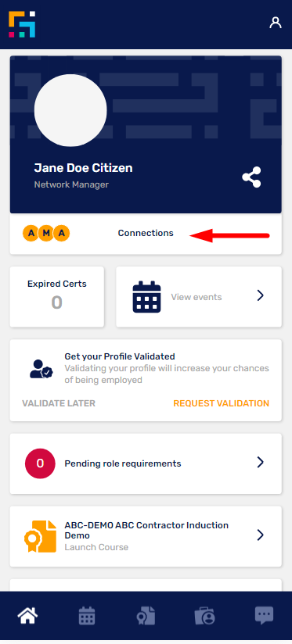This screenshot has width=292, height=644.
Task: Click the app logo in top bar
Action: pos(22,24)
